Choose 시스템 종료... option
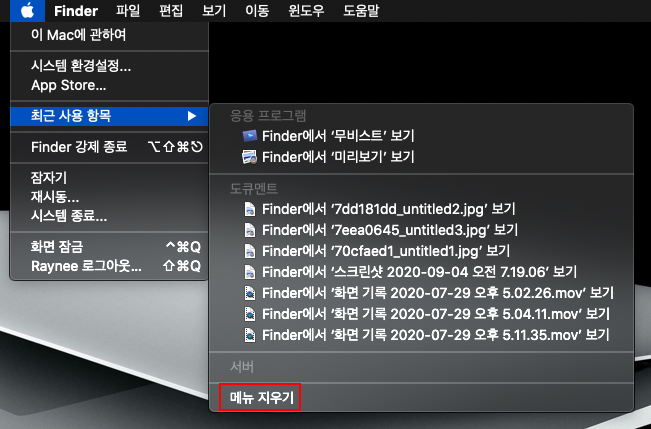 (x=109, y=216)
